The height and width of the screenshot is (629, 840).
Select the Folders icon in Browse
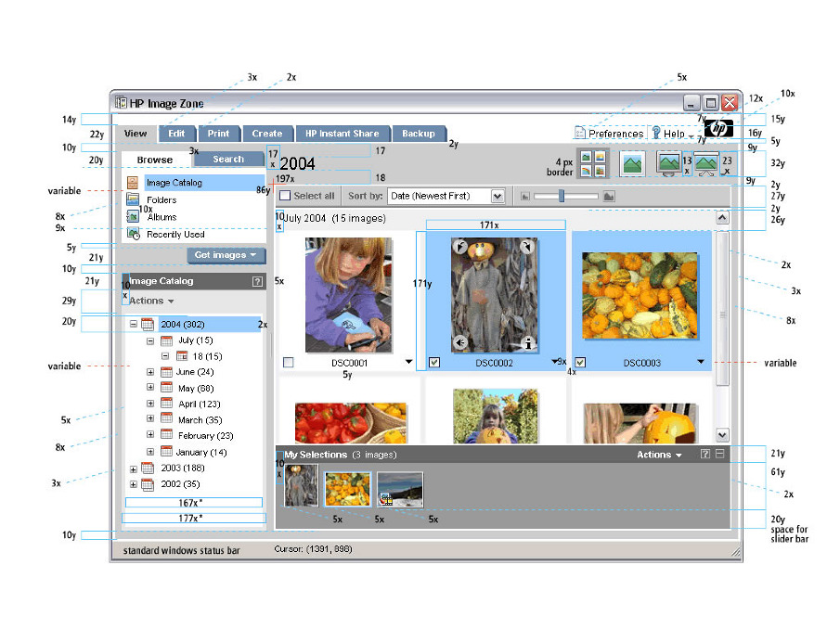pyautogui.click(x=133, y=199)
